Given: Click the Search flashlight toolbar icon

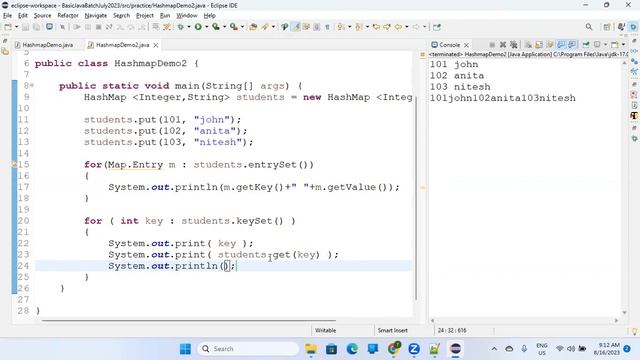Looking at the screenshot, I should coord(265,27).
